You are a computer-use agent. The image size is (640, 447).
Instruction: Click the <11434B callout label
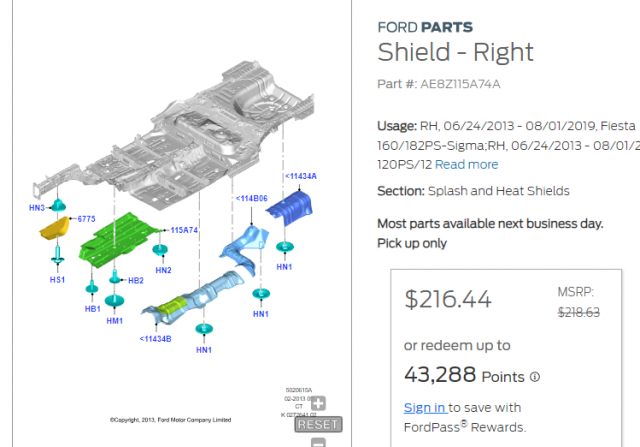pyautogui.click(x=156, y=339)
